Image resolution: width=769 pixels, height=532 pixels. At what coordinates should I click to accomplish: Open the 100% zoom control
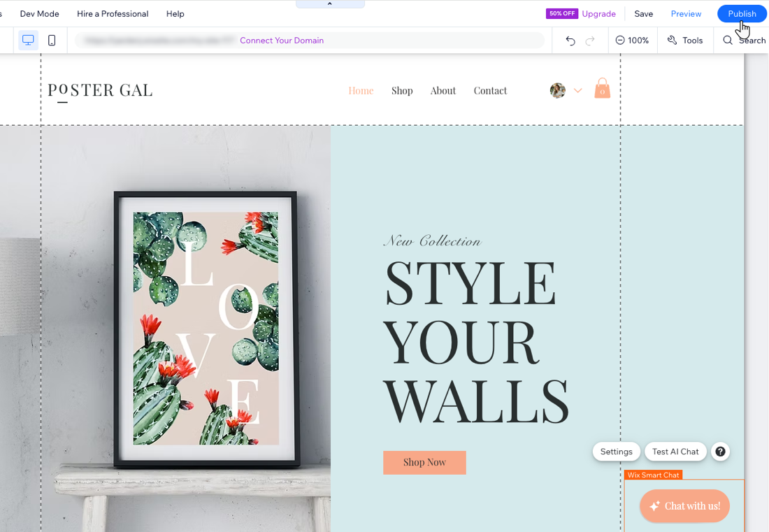pos(632,41)
